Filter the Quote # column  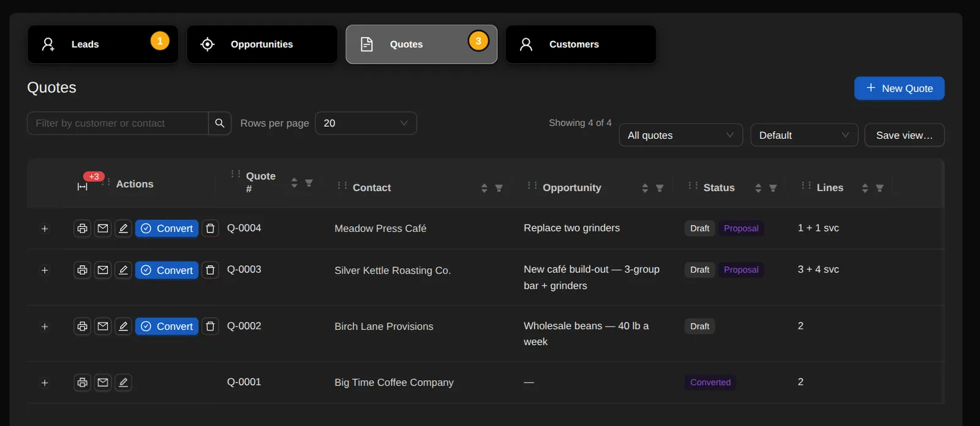click(309, 183)
